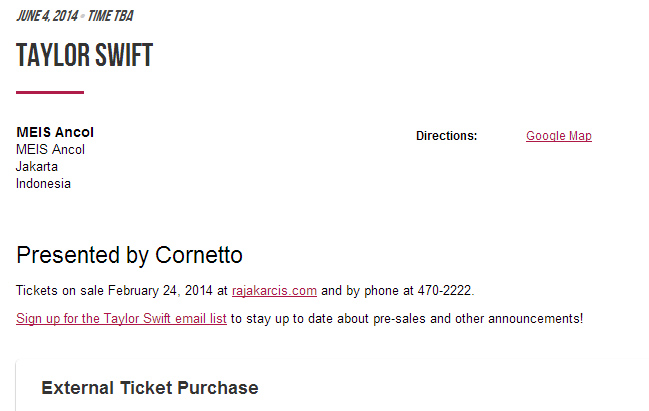
Task: Click the 'Tickets on sale' text
Action: pos(56,291)
